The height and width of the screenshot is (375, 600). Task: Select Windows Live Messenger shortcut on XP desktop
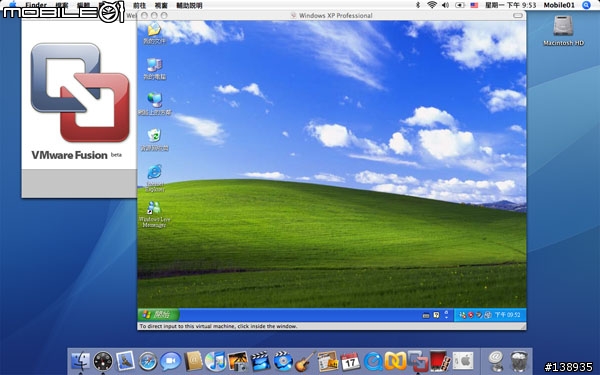pos(154,214)
